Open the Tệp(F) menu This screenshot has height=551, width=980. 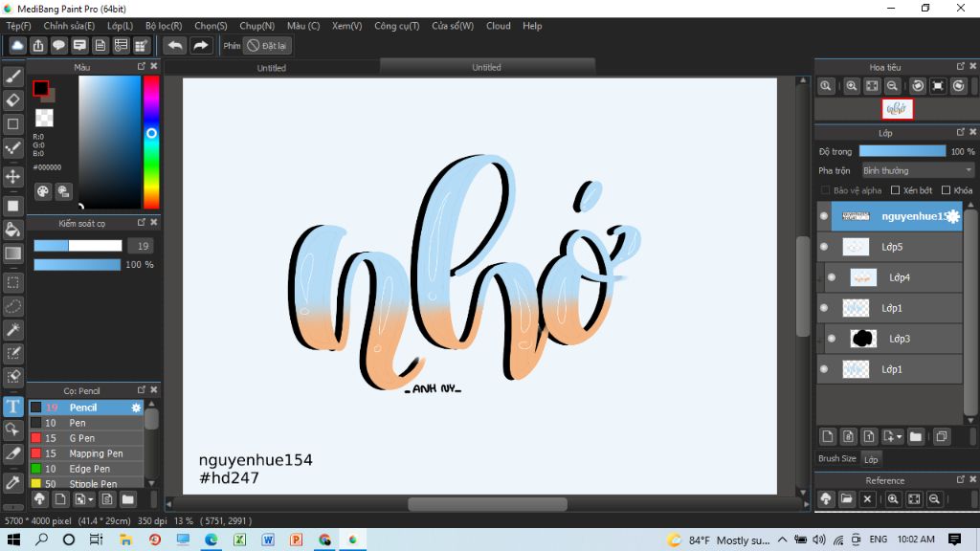[19, 26]
